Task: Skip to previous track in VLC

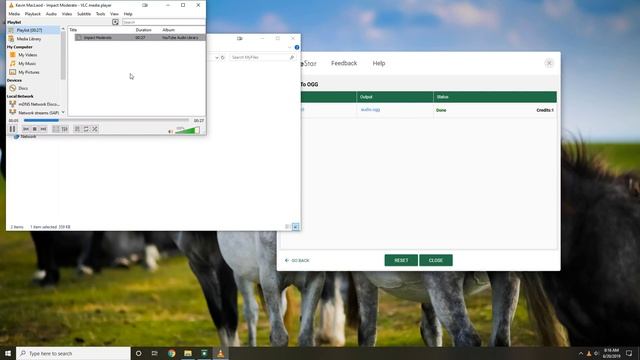Action: (x=26, y=129)
